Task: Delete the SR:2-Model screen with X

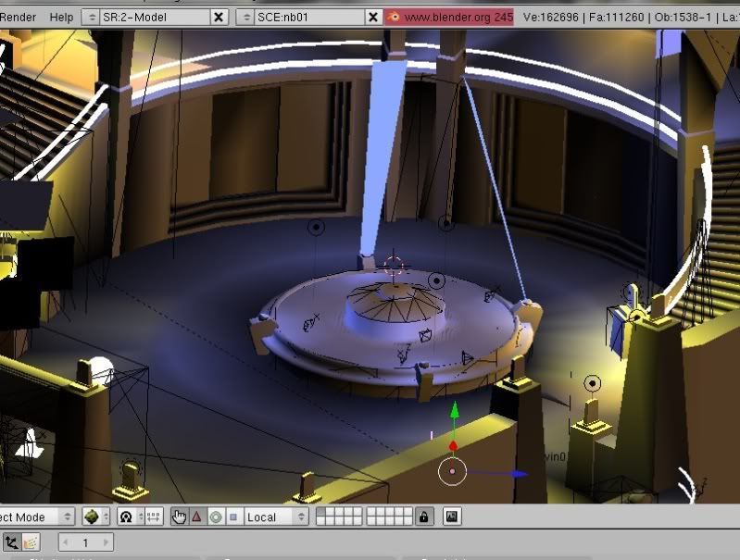Action: tap(219, 18)
